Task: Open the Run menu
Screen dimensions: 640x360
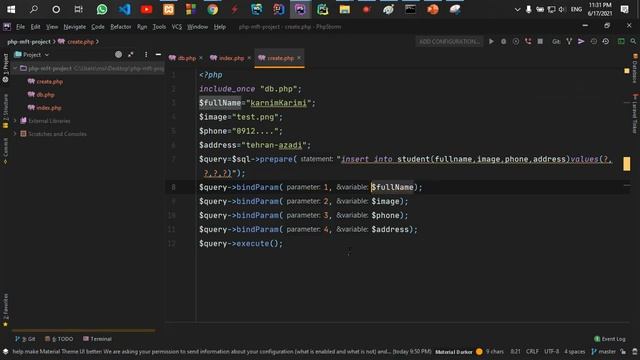Action: tap(142, 27)
